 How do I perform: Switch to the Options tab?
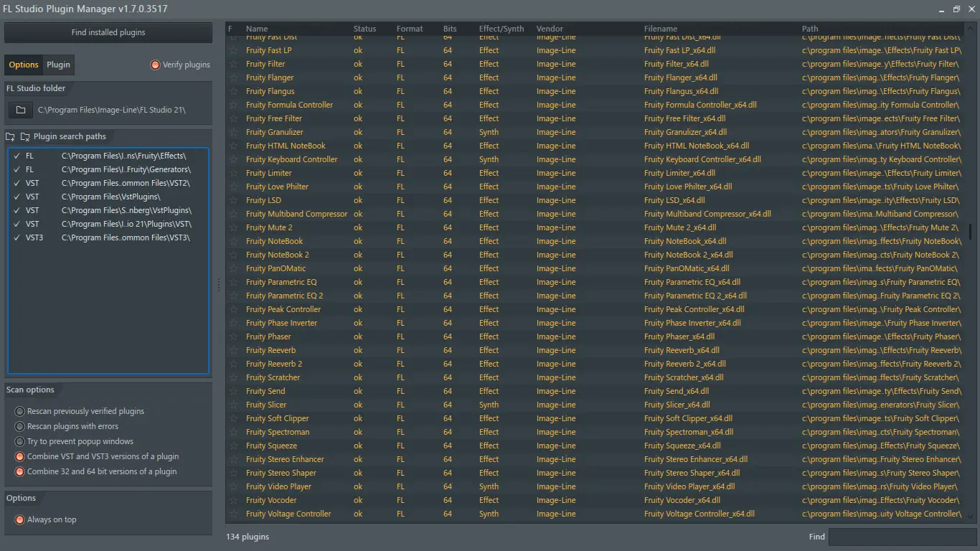(x=24, y=65)
